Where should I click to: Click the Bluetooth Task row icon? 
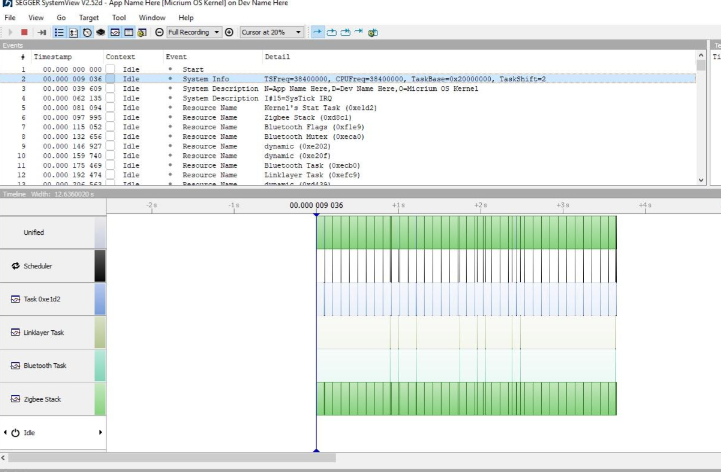click(16, 365)
